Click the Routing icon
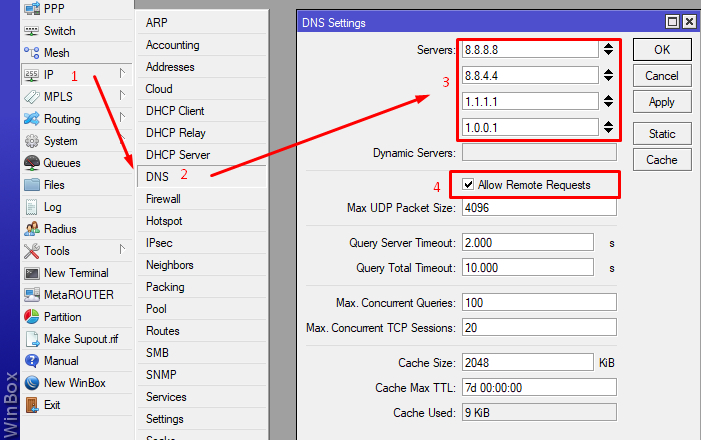This screenshot has width=701, height=440. click(32, 118)
